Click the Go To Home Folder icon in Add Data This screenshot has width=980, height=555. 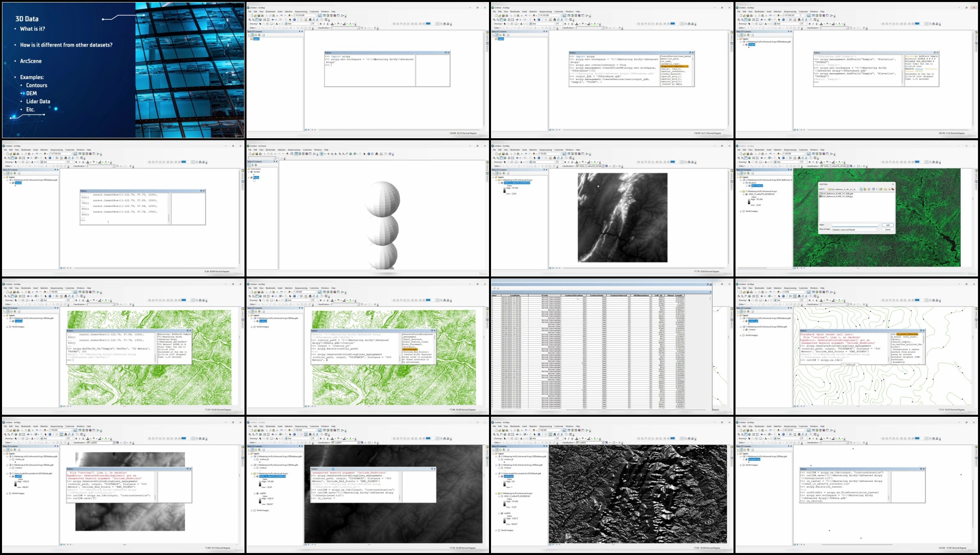[x=865, y=189]
